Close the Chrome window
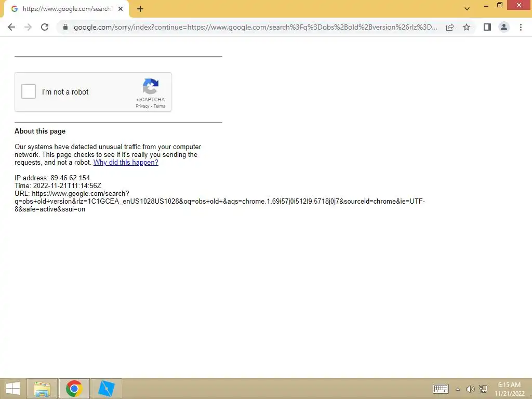 click(519, 5)
